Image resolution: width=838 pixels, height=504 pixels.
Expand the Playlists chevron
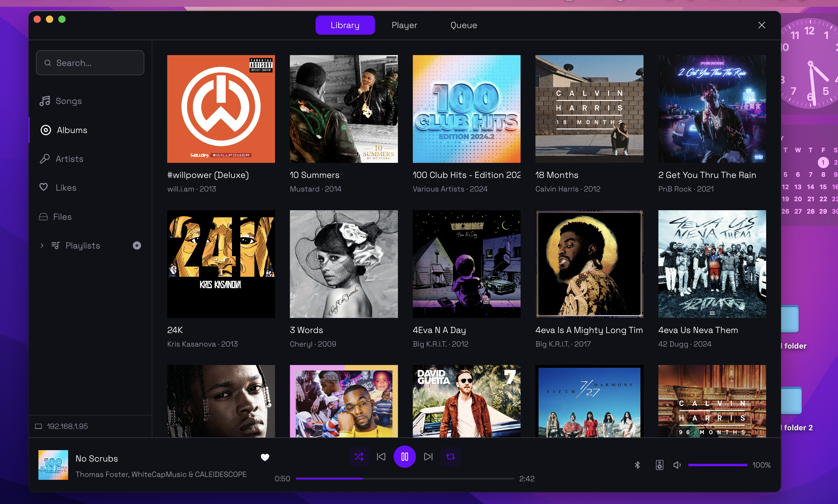pos(42,245)
